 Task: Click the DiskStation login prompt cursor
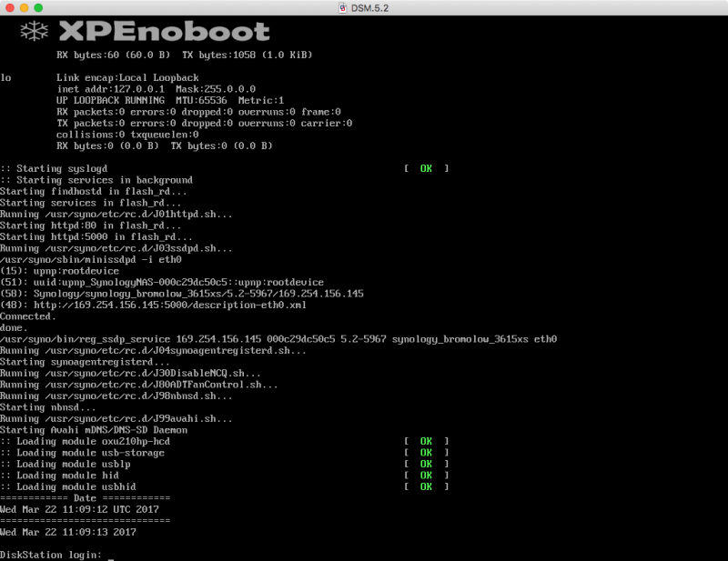[x=111, y=558]
